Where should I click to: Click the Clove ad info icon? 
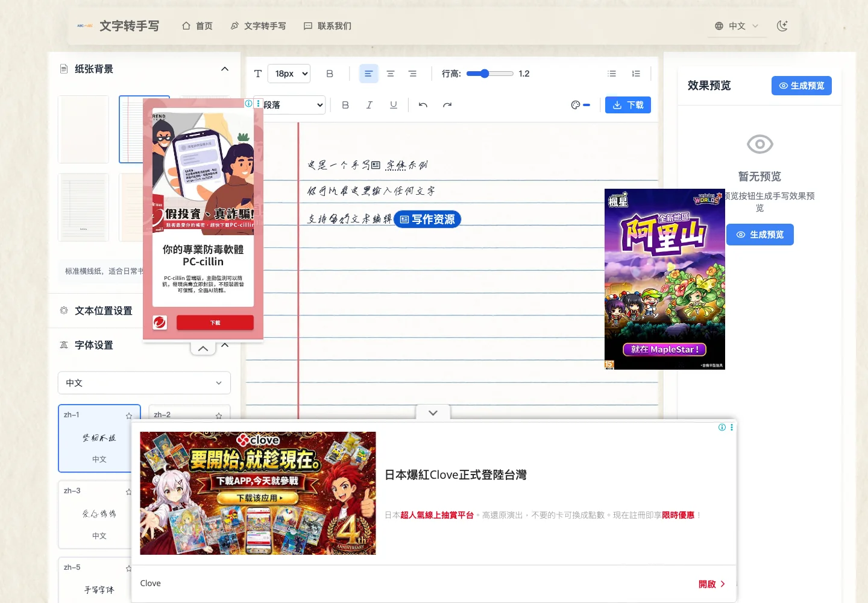(722, 427)
